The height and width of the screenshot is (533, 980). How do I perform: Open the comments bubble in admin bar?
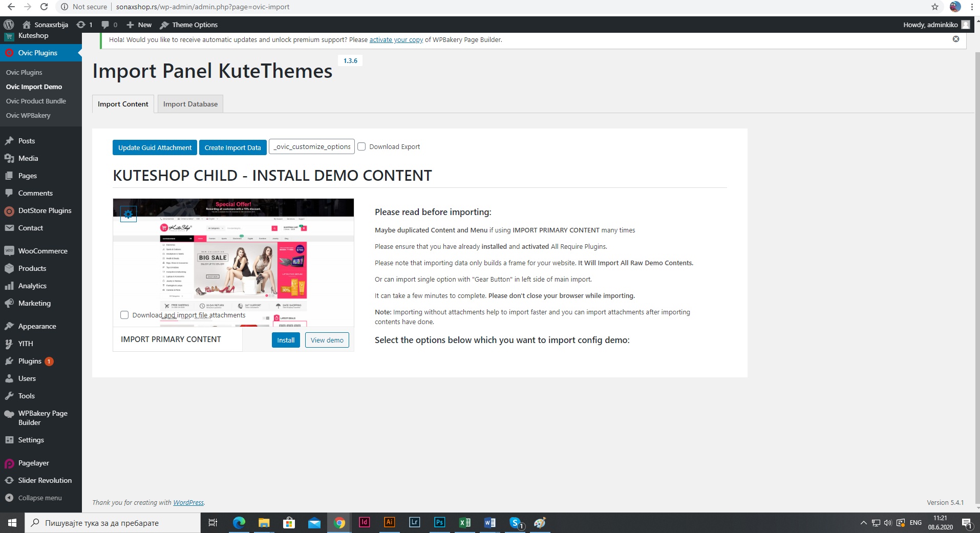click(110, 25)
